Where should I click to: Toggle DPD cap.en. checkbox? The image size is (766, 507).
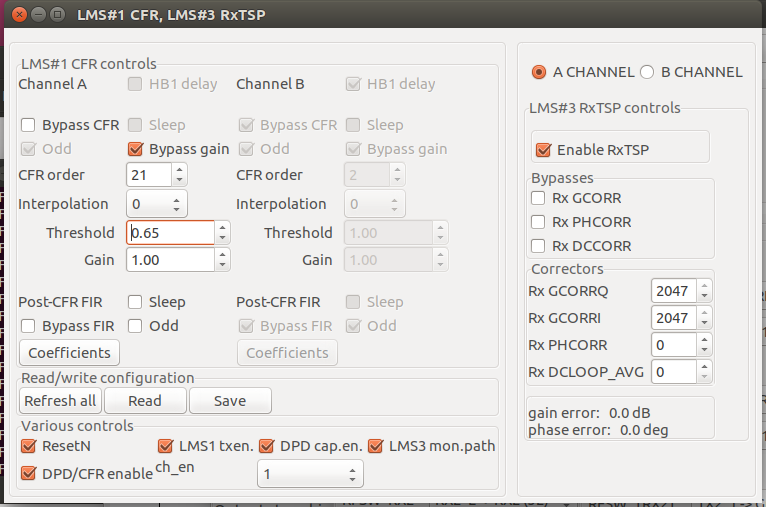point(266,446)
